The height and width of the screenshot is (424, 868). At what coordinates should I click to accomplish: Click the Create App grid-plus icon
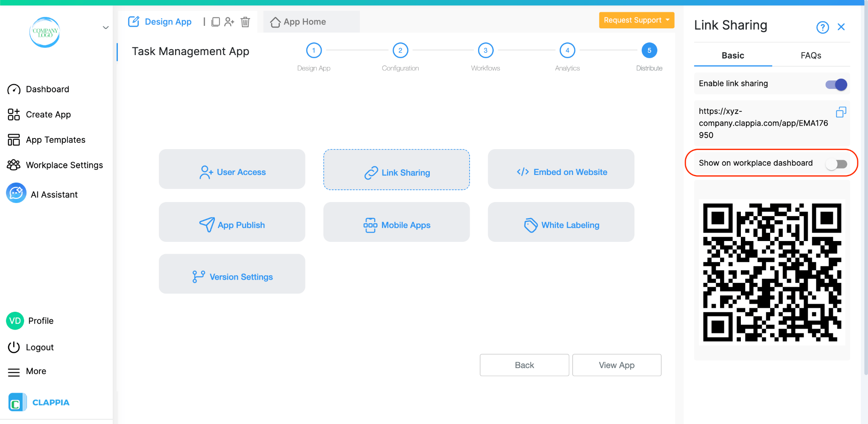pyautogui.click(x=14, y=114)
